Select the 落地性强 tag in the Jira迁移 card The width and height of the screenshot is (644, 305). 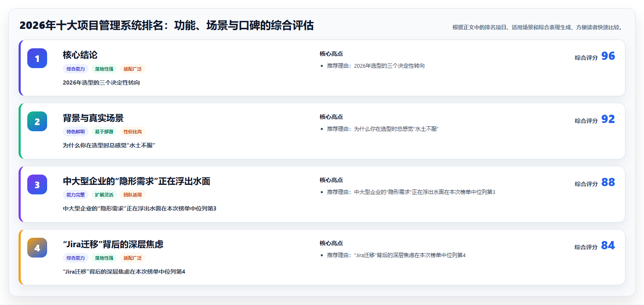pos(104,258)
